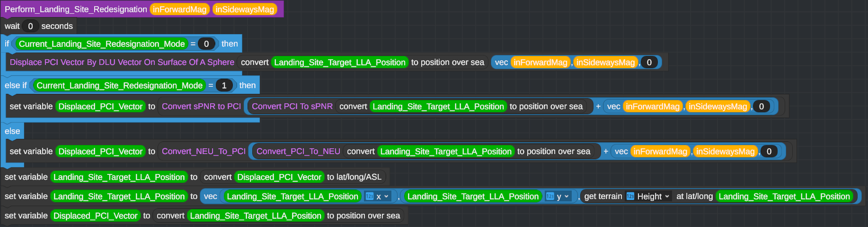Select inForwardMag parameter in the header block
Viewport: 868px width, 227px height.
coord(179,9)
